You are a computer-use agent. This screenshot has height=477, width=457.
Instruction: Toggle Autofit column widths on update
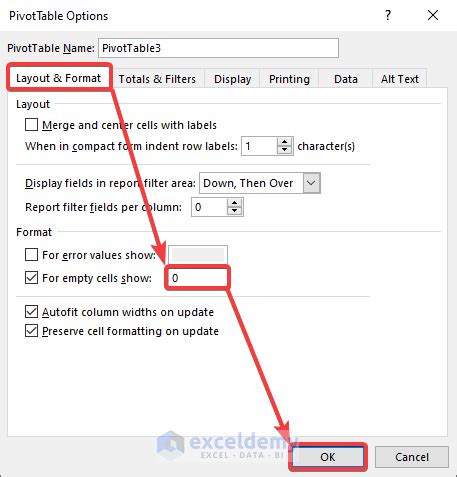[31, 312]
